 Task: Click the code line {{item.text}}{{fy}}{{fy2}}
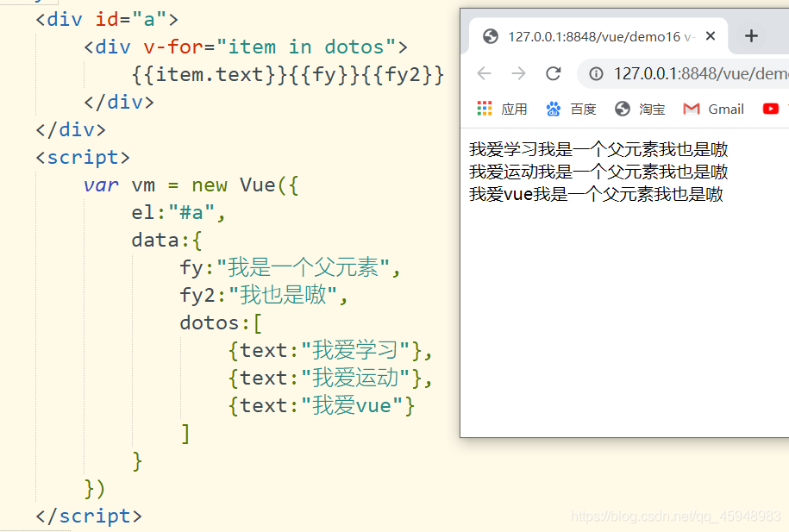[288, 74]
